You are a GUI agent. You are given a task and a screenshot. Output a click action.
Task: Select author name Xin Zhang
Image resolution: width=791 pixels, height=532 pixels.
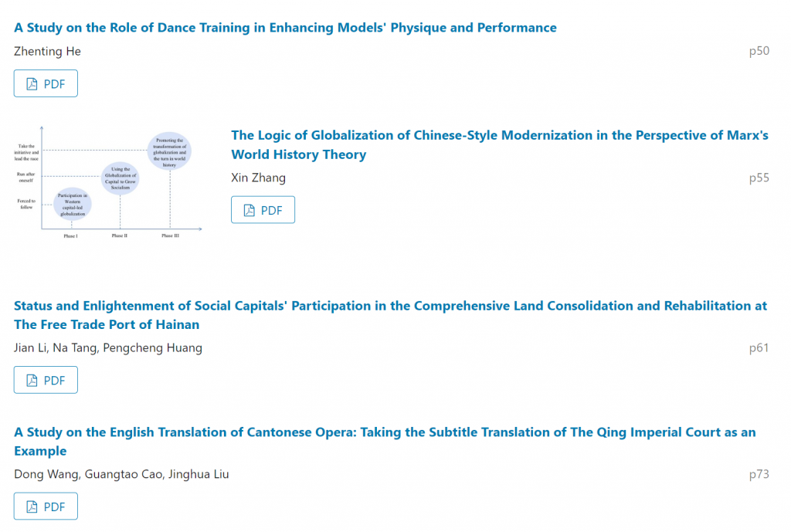click(x=258, y=178)
